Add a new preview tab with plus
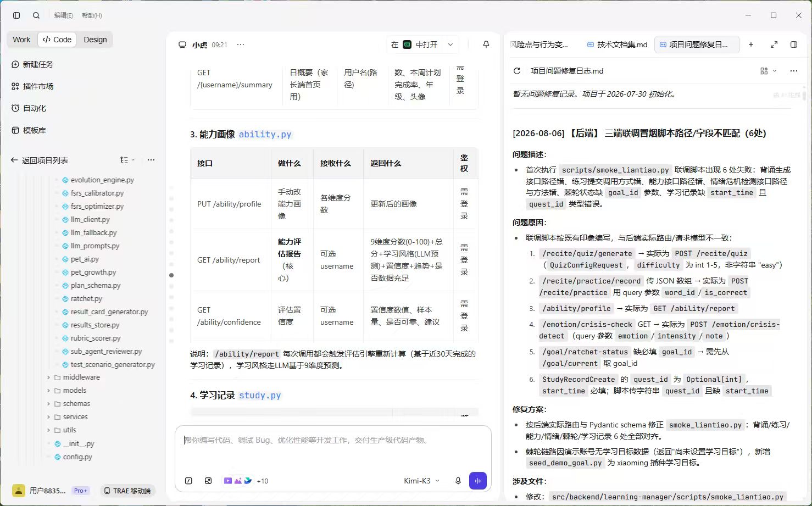 [751, 45]
